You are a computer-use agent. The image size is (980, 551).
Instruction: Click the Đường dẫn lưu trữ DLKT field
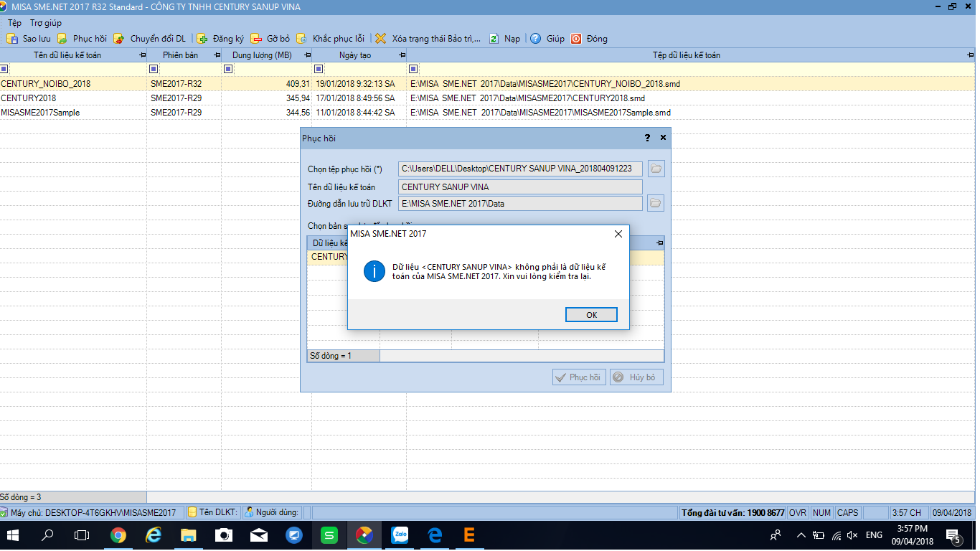click(520, 203)
